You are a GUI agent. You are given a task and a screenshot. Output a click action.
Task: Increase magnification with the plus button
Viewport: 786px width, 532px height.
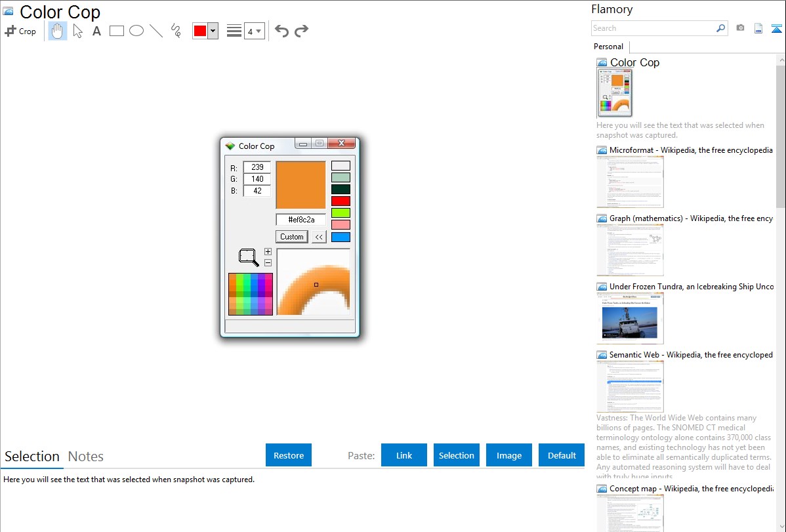click(x=268, y=252)
